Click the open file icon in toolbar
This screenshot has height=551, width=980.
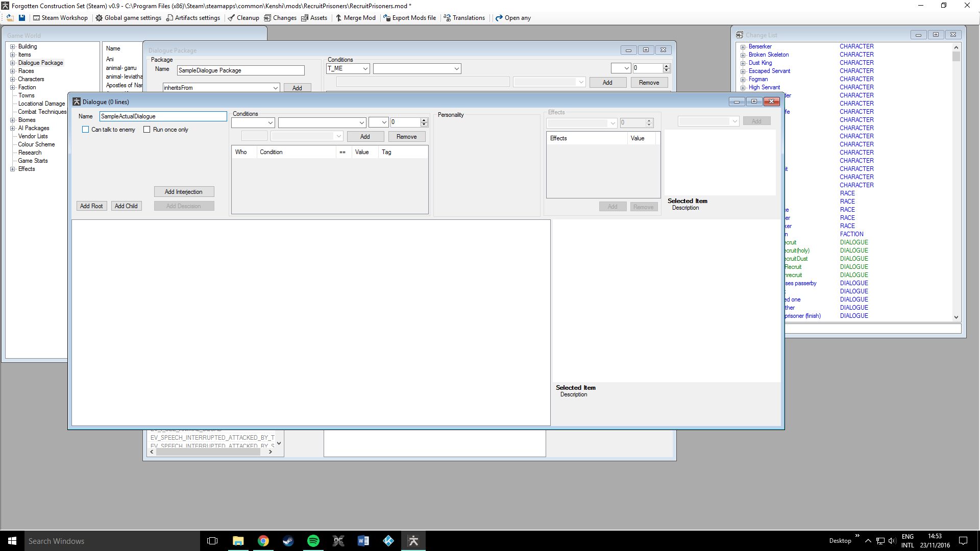pyautogui.click(x=10, y=18)
